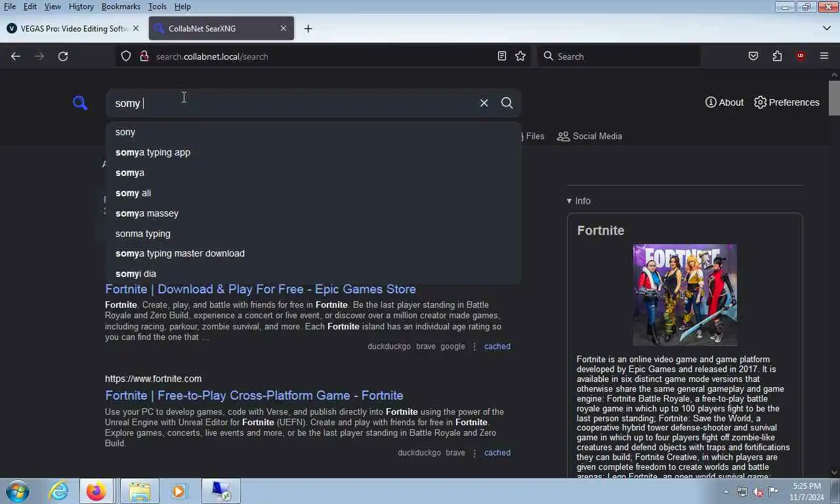Screen dimensions: 840x504
Task: Reload the current page
Action: pyautogui.click(x=63, y=56)
